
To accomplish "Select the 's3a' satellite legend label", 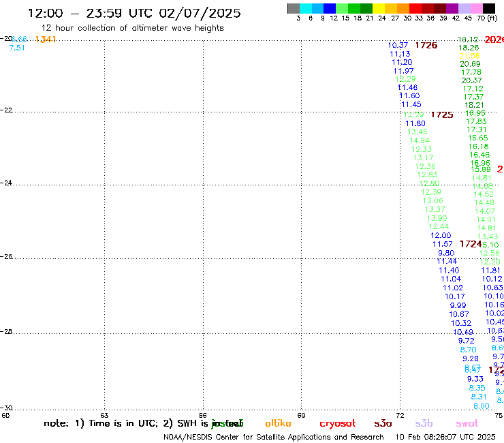I will (x=383, y=424).
